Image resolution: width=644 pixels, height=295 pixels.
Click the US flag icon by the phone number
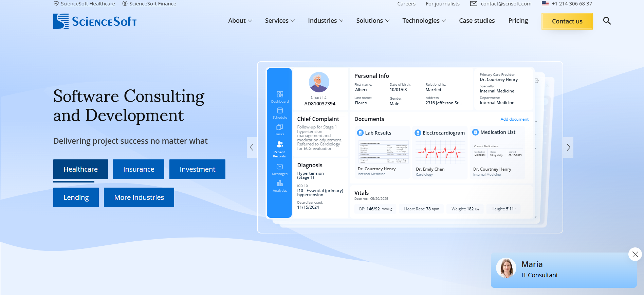click(545, 3)
